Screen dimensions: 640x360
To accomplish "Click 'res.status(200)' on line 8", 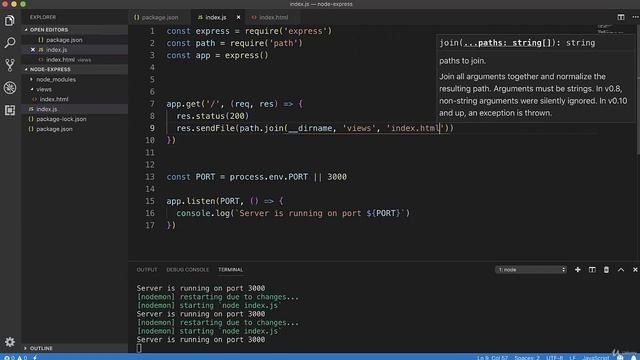I will (213, 116).
